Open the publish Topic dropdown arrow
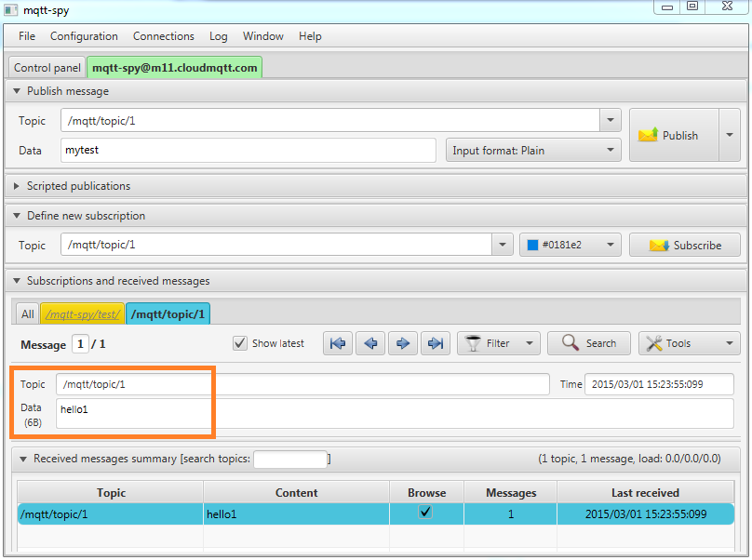Viewport: 752px width, 560px height. coord(610,120)
